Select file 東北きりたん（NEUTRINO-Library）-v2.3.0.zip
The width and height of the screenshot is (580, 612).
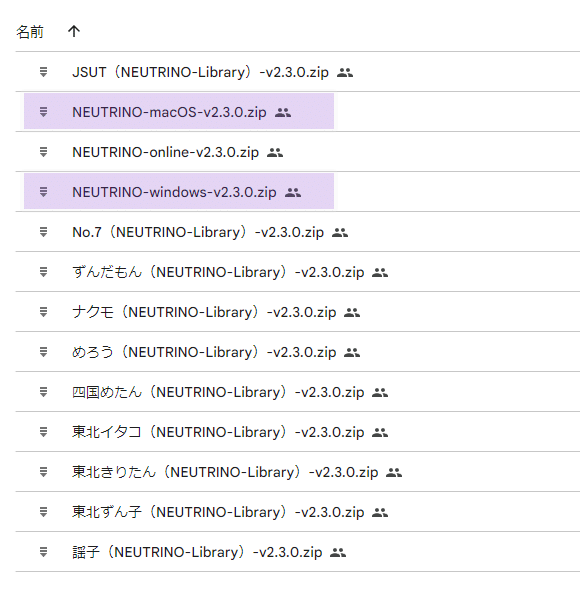click(225, 472)
